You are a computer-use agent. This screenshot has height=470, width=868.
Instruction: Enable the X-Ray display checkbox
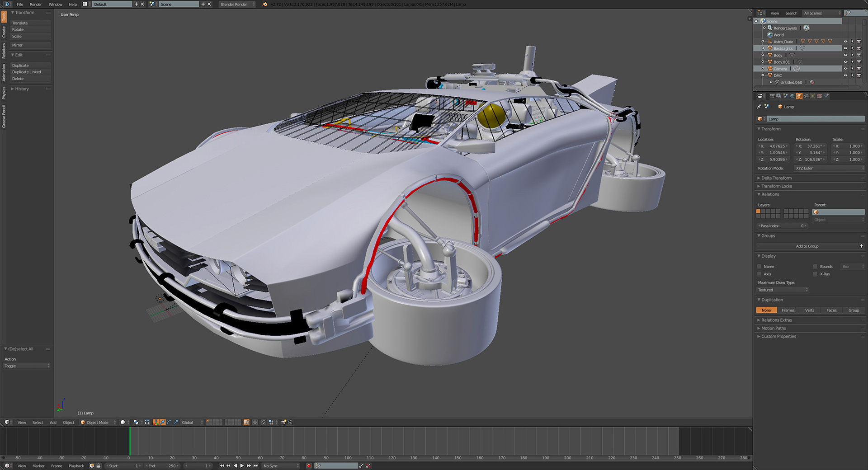click(815, 274)
